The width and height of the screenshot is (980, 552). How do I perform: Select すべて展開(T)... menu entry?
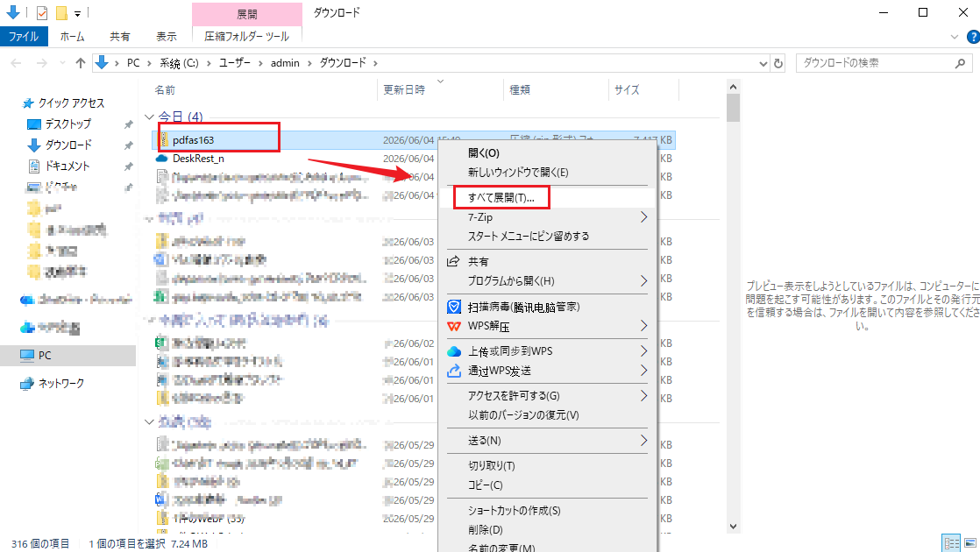click(x=501, y=198)
